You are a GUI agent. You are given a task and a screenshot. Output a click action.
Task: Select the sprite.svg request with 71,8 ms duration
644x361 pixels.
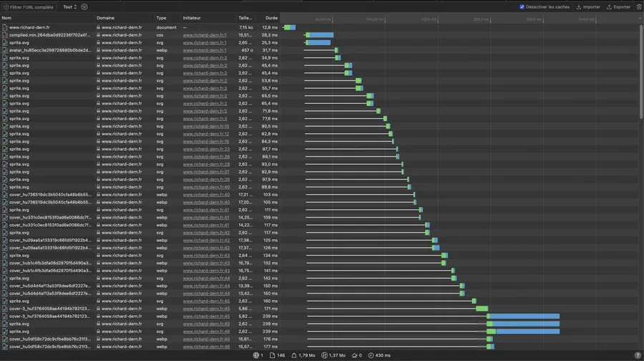19,111
